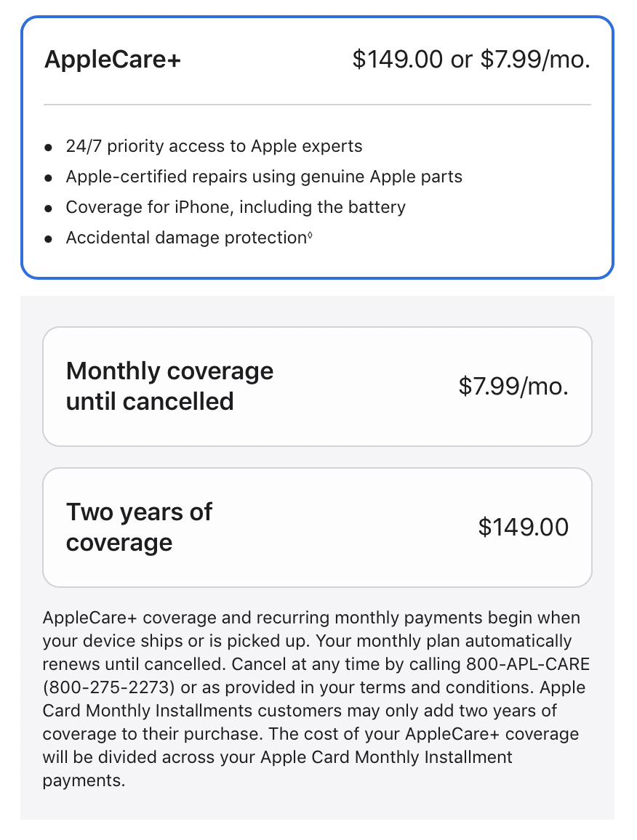The height and width of the screenshot is (840, 637).
Task: Click bullet dot beside Accidental damage protection
Action: click(x=49, y=239)
